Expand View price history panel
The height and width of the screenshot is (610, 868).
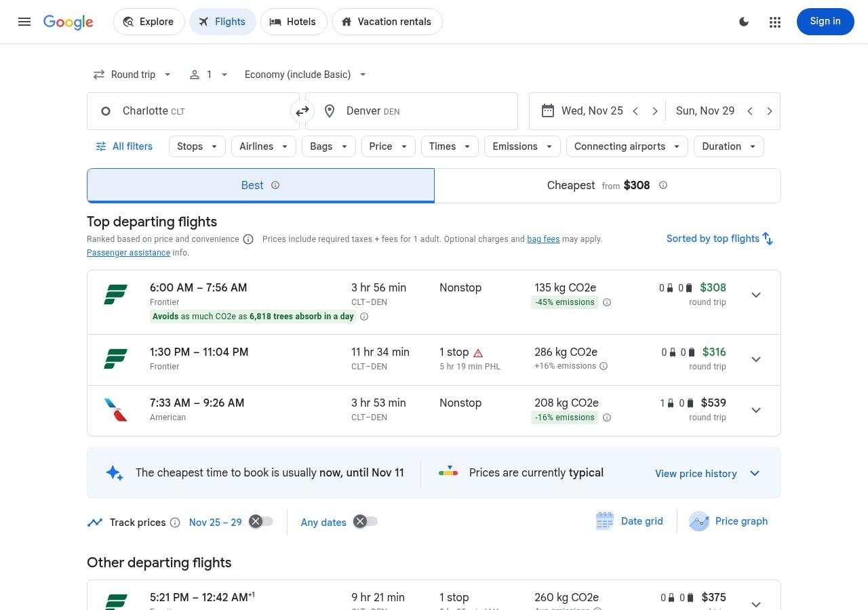coord(707,473)
